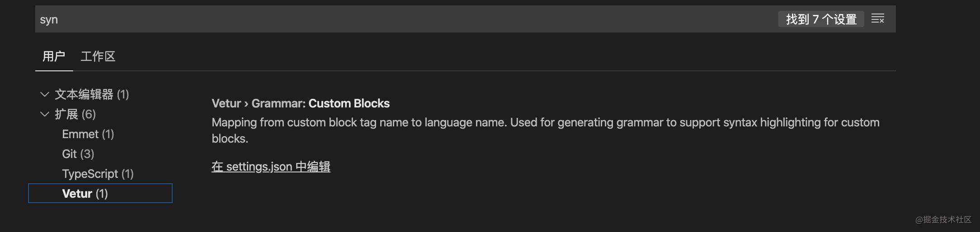Click the Vetur Grammar: Custom Blocks setting title

click(301, 103)
